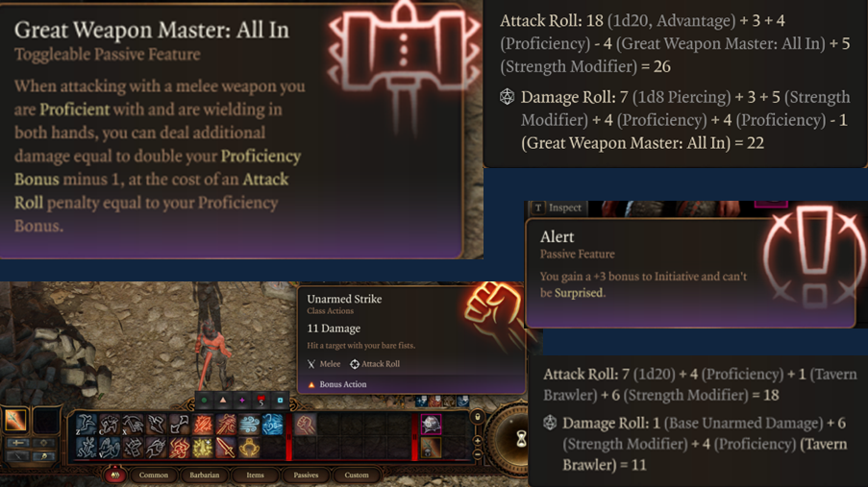Click the Unarmed Strike fist icon in hotbar
The height and width of the screenshot is (487, 868).
click(305, 424)
